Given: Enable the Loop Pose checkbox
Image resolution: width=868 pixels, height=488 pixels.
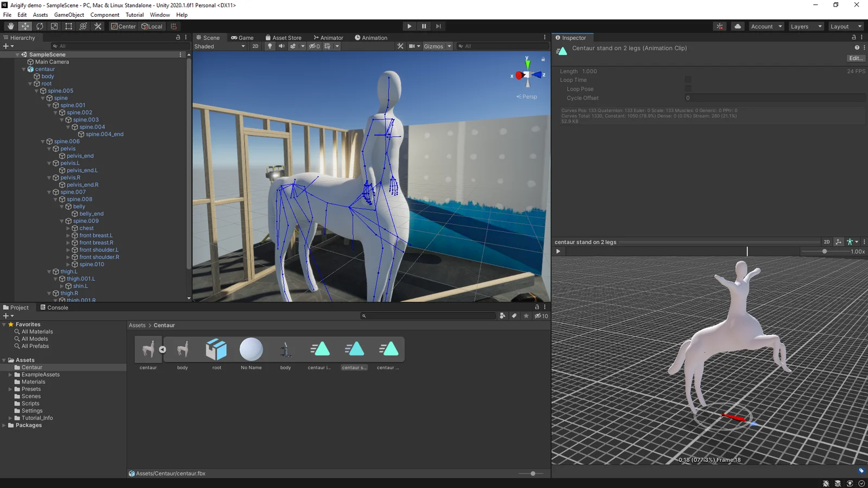Looking at the screenshot, I should [x=688, y=88].
